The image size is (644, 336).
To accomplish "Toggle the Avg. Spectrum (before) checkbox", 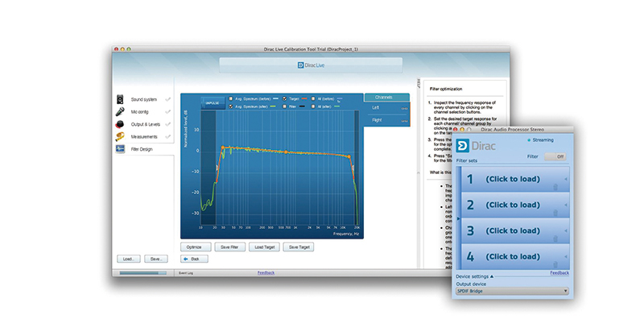I will point(230,97).
